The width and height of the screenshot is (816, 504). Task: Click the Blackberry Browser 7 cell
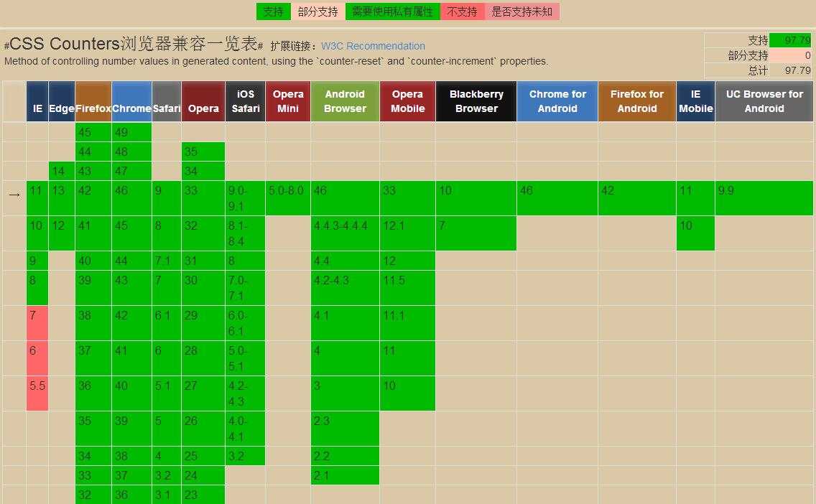point(476,233)
